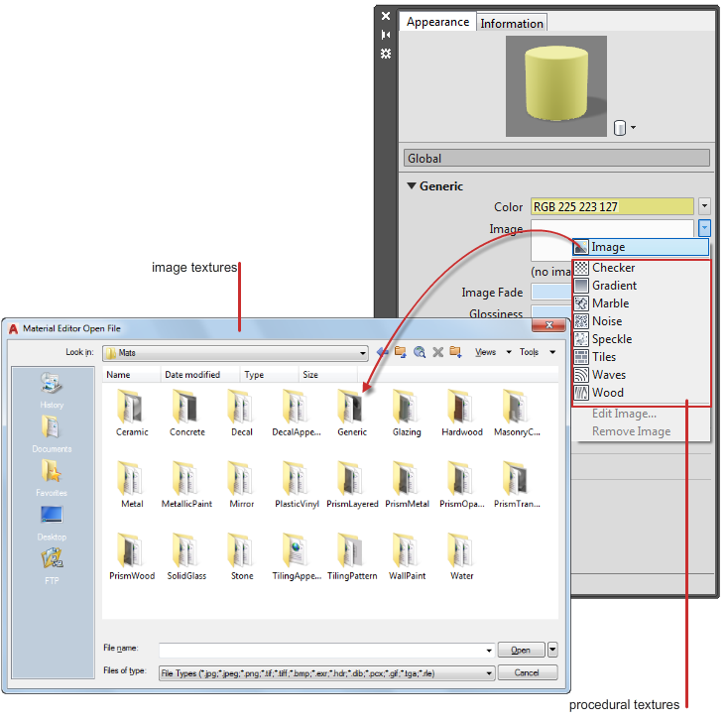Go back using the blue arrow icon

(x=383, y=352)
